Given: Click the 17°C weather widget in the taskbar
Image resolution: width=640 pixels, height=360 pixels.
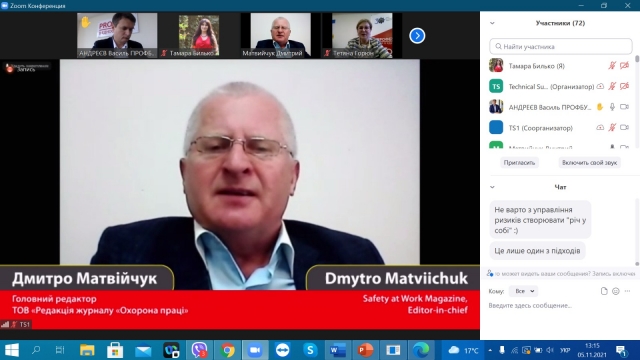Looking at the screenshot, I should [463, 350].
